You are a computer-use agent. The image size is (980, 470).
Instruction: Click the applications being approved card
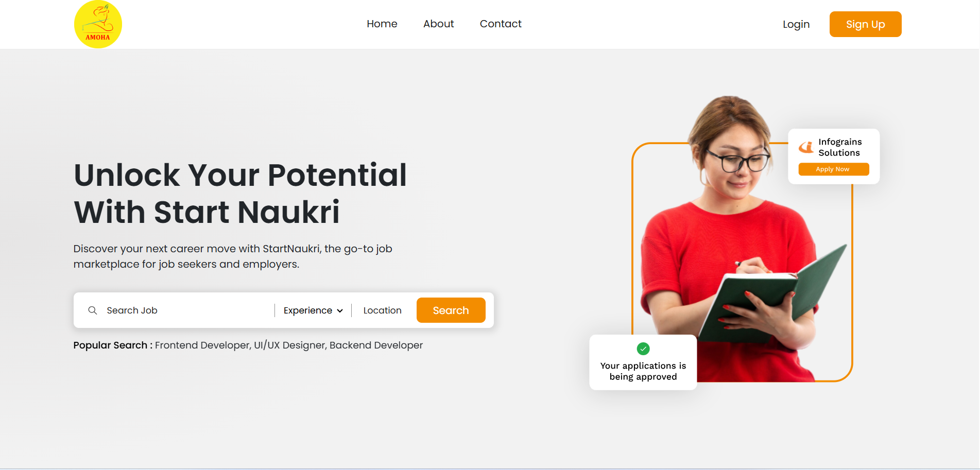(643, 362)
